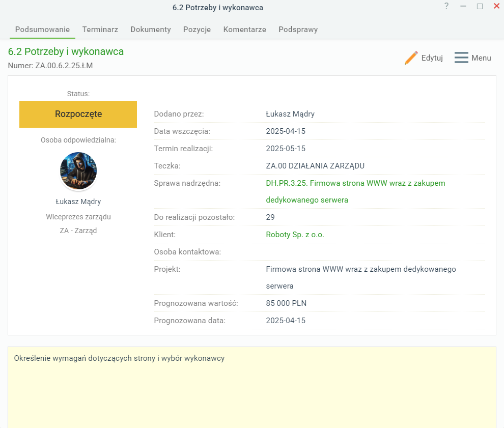Click the Prognozowana data value 2025-04-15

(x=286, y=321)
